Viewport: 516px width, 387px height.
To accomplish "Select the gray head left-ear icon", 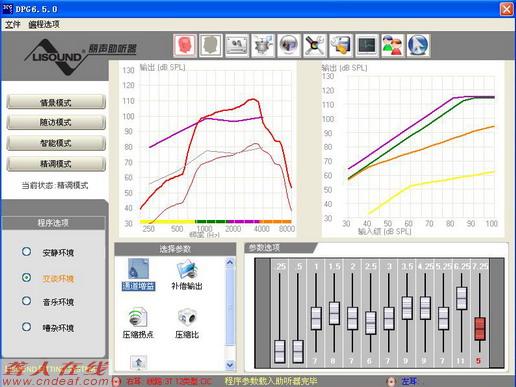I will pyautogui.click(x=210, y=45).
